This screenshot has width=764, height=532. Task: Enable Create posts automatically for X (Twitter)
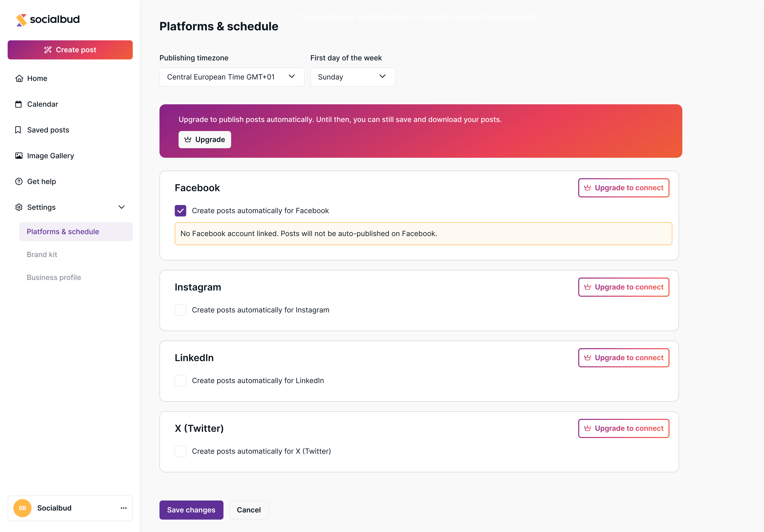point(180,451)
